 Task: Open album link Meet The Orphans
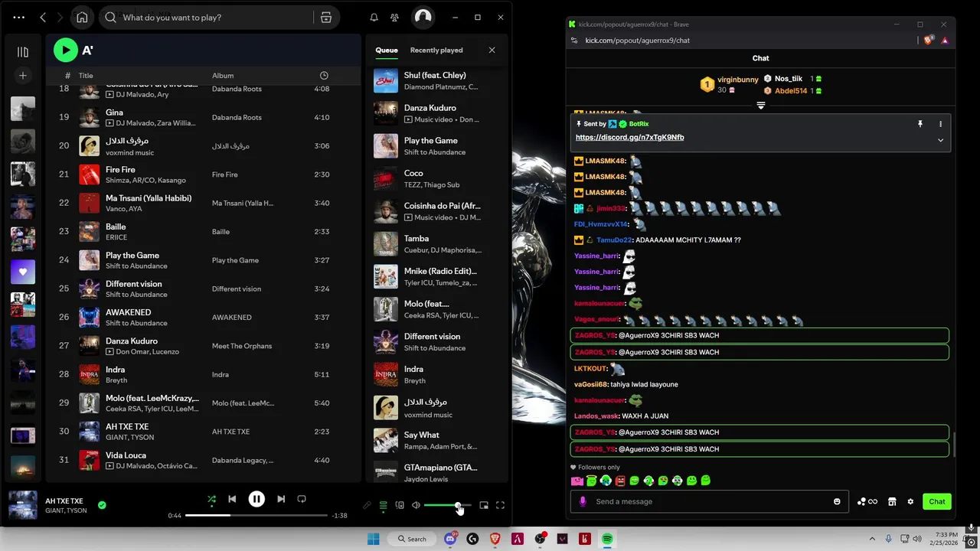coord(242,346)
